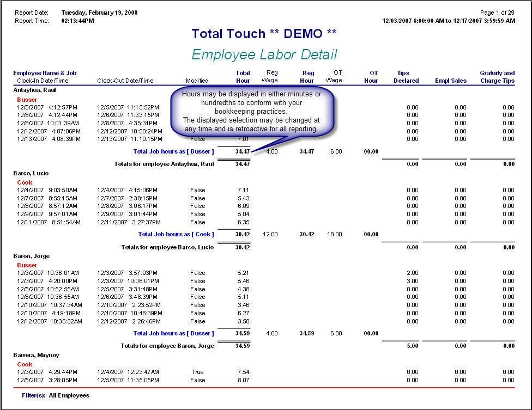The width and height of the screenshot is (532, 410).
Task: Select the Modified column header
Action: point(197,81)
